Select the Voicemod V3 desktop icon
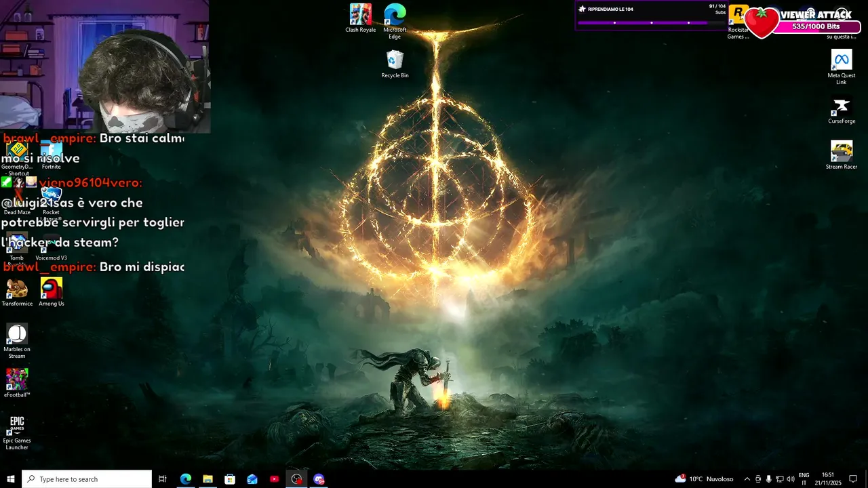The width and height of the screenshot is (868, 488). click(51, 247)
